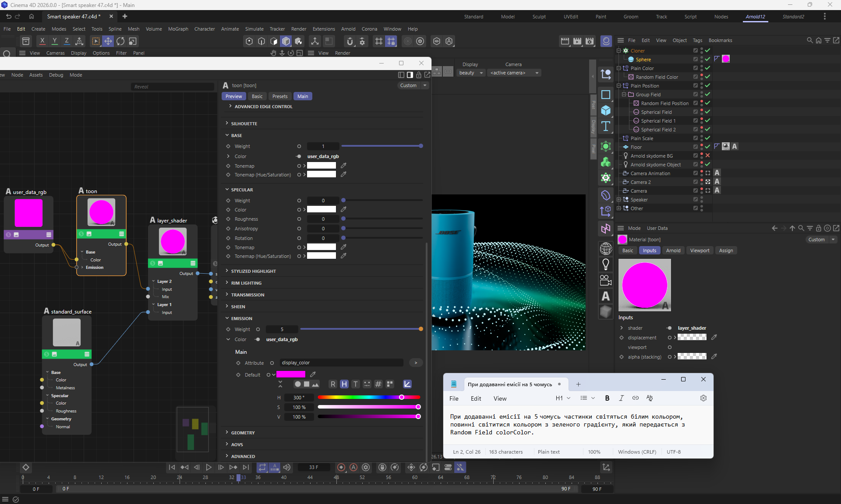The width and height of the screenshot is (841, 504).
Task: Open the beauty display dropdown
Action: click(x=471, y=73)
